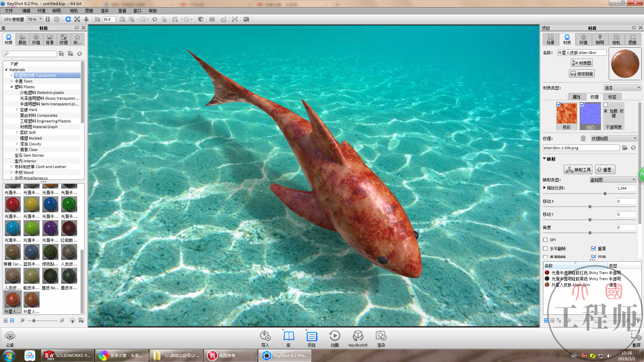Click the Material Graph button
Screen dimensions: 644x362
click(x=582, y=63)
